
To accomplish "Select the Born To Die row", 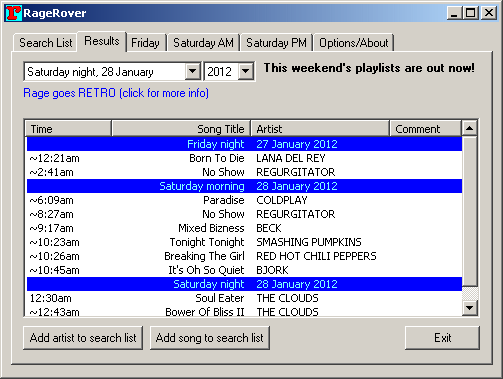I will coord(244,158).
